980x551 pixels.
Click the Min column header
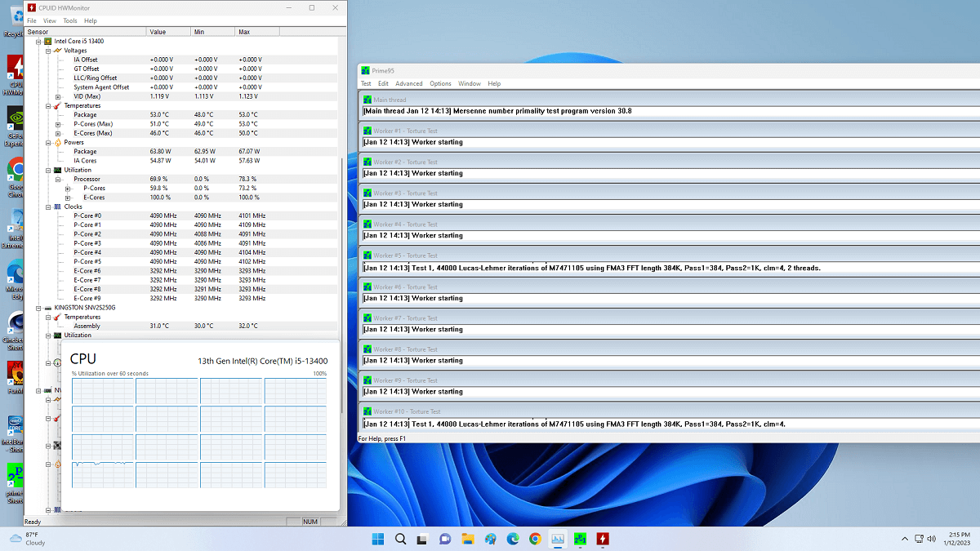point(212,32)
